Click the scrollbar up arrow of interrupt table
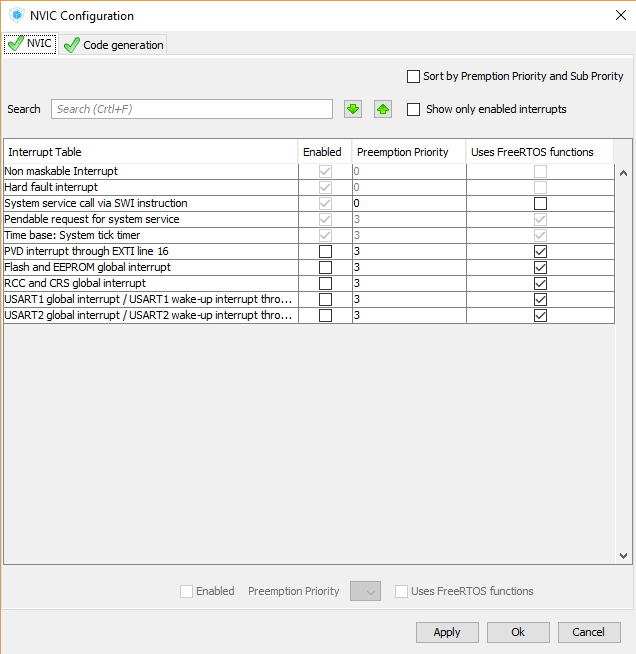This screenshot has width=636, height=654. [x=623, y=148]
